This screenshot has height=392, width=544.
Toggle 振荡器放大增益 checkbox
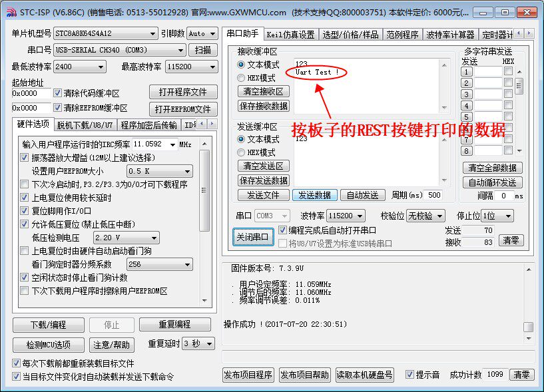[x=24, y=158]
